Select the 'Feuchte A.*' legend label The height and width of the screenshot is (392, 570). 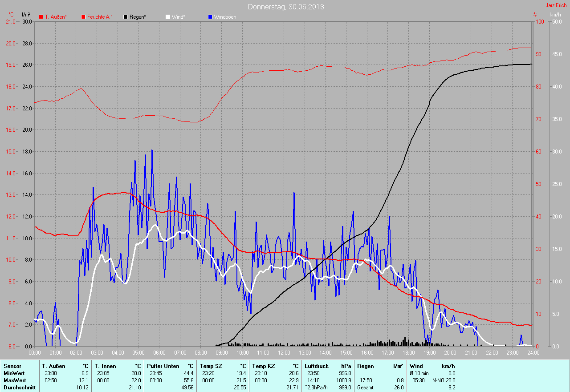tap(100, 17)
